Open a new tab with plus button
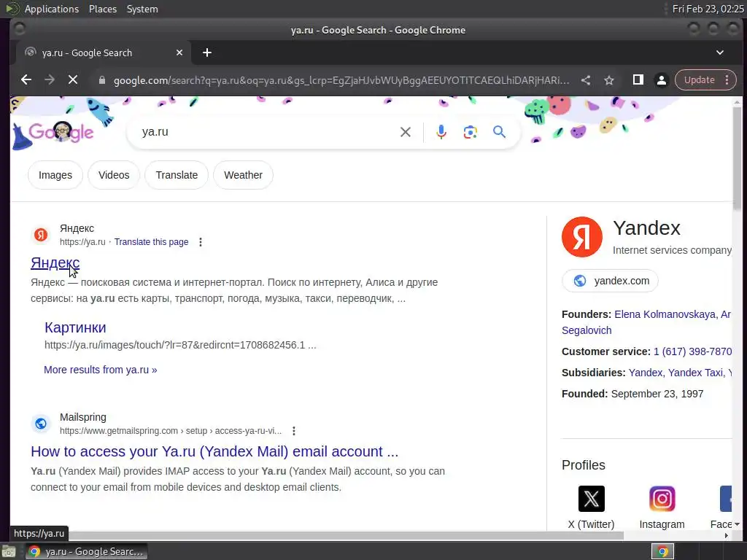Image resolution: width=747 pixels, height=560 pixels. point(206,52)
